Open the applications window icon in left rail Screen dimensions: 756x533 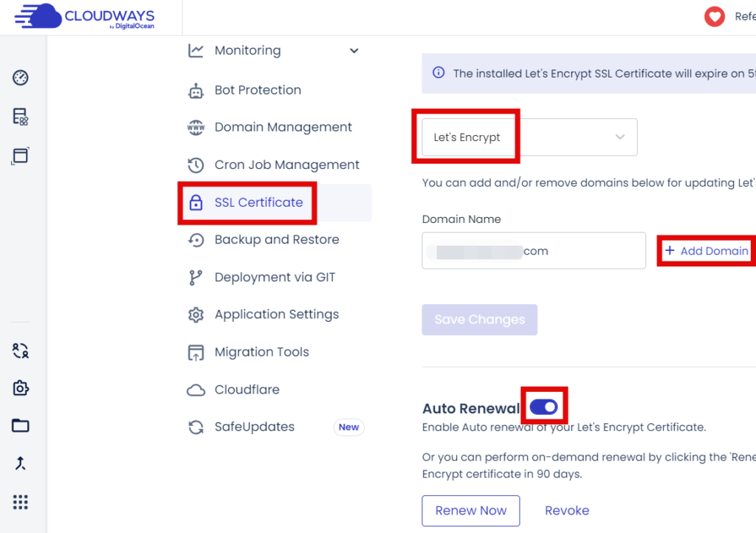coord(20,156)
